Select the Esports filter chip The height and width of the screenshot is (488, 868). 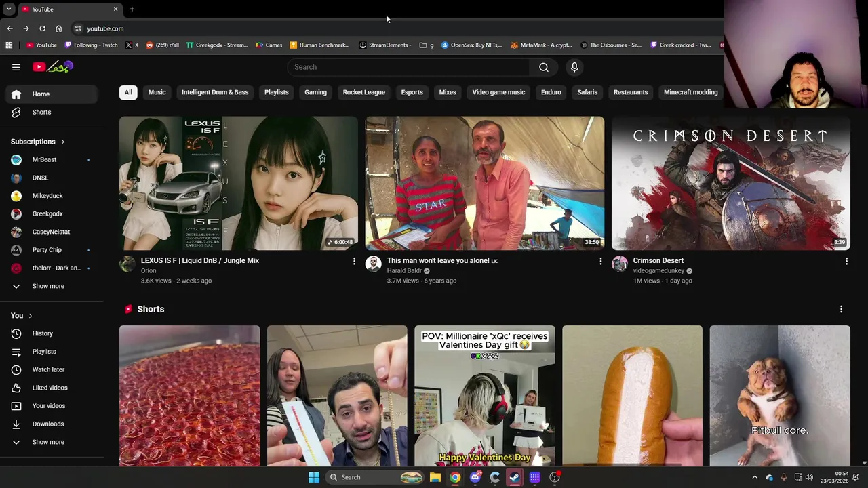412,92
